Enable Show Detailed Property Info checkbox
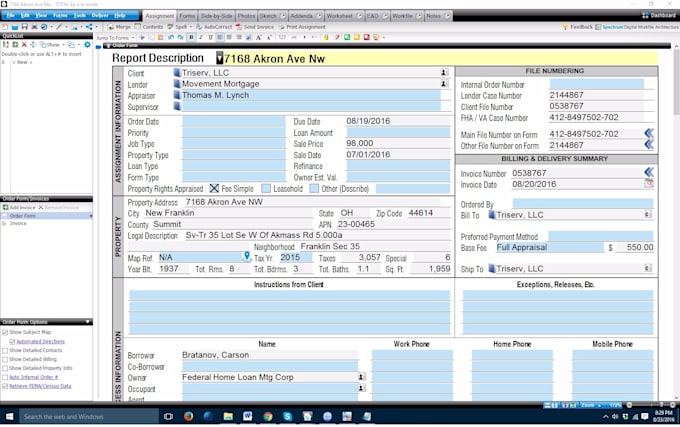Image resolution: width=680 pixels, height=427 pixels. tap(5, 368)
